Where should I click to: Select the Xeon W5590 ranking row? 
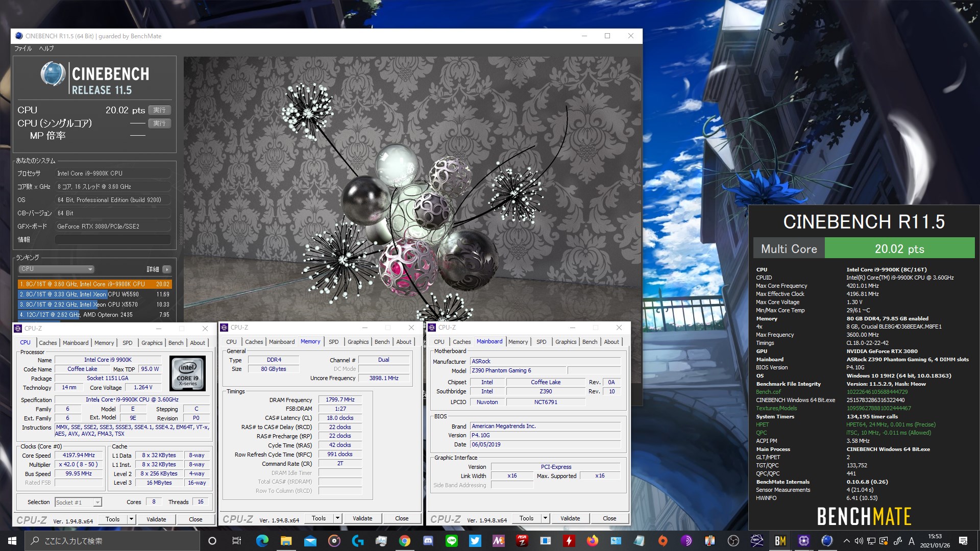pyautogui.click(x=94, y=294)
